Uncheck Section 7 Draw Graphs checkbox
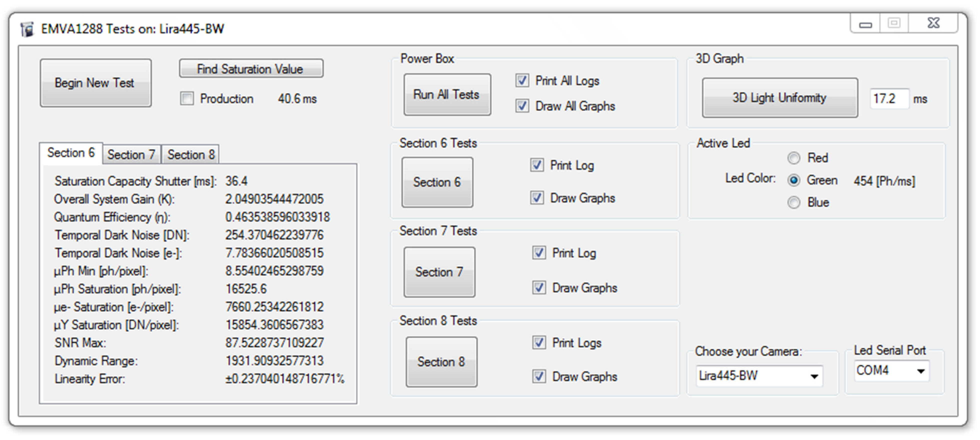The height and width of the screenshot is (440, 980). [539, 288]
